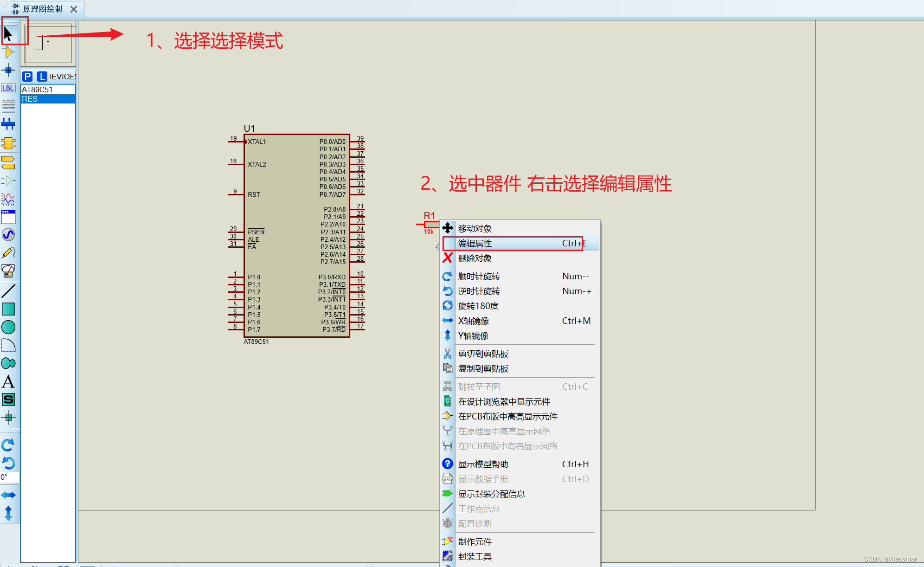Select RES in device list
Image resolution: width=924 pixels, height=567 pixels.
pyautogui.click(x=30, y=99)
